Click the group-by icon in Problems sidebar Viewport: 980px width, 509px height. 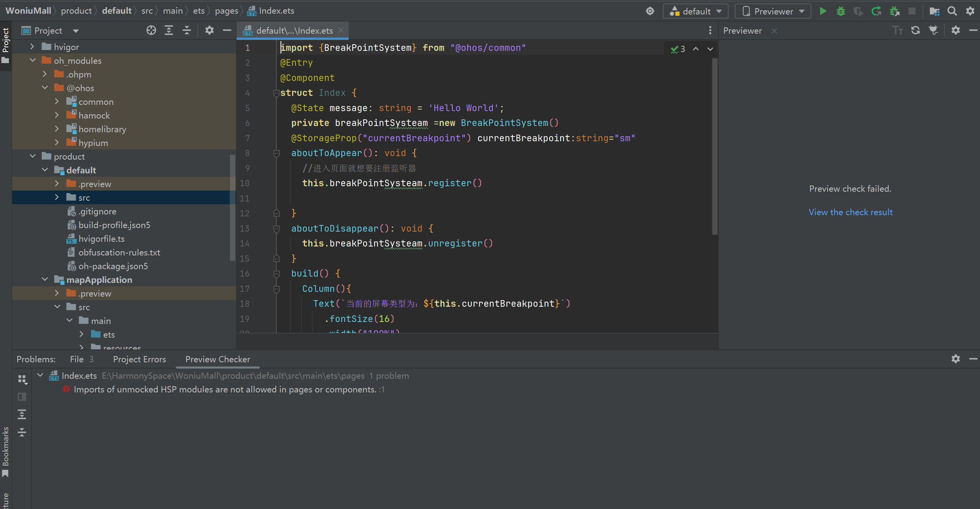[x=22, y=379]
